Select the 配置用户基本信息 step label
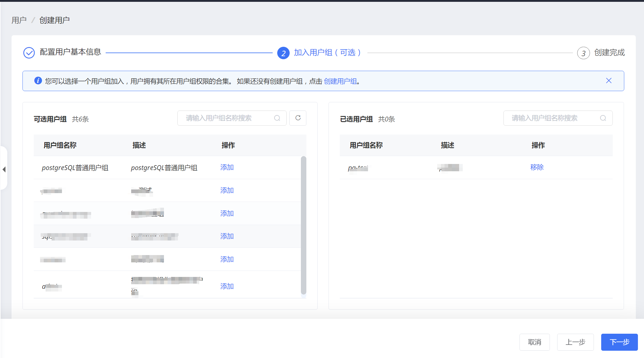Screen dimensions: 644x358 point(70,52)
